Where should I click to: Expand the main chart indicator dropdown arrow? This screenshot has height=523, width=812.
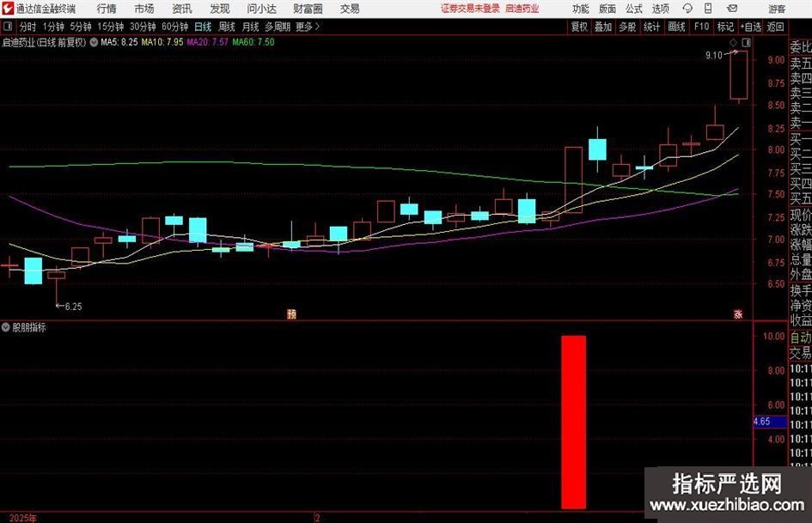click(94, 42)
